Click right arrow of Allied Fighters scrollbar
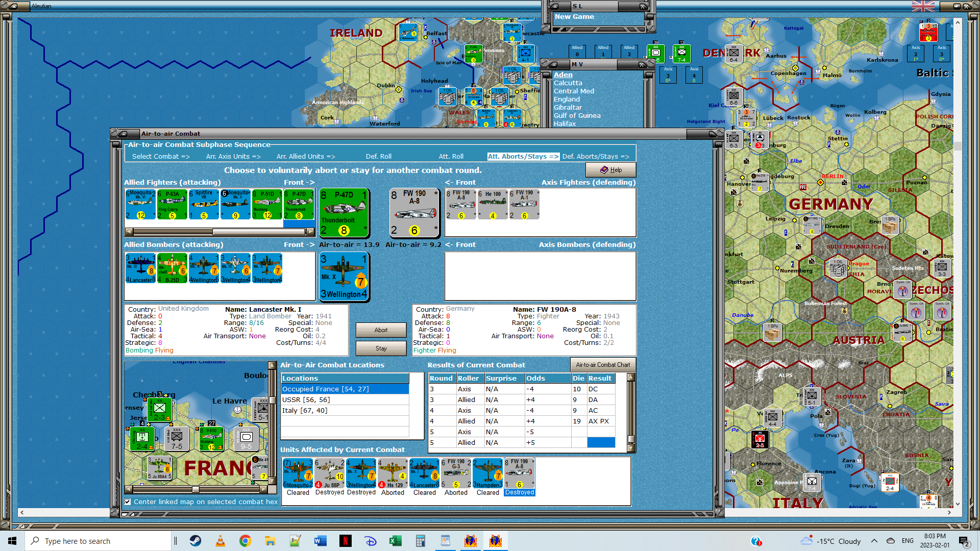 (x=310, y=232)
